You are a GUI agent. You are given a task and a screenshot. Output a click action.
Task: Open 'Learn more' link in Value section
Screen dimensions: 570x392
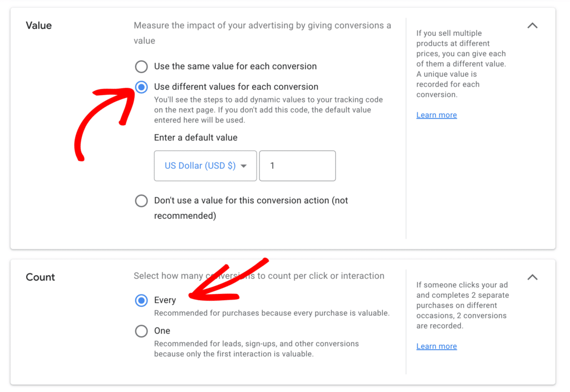coord(436,115)
